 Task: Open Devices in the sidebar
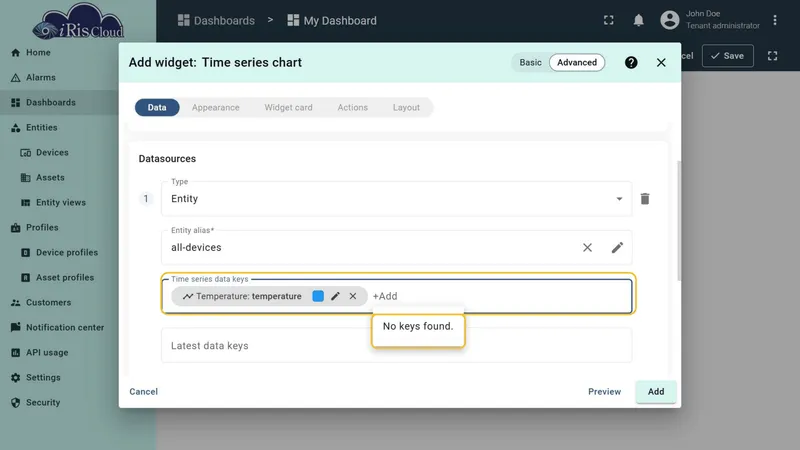tap(52, 153)
